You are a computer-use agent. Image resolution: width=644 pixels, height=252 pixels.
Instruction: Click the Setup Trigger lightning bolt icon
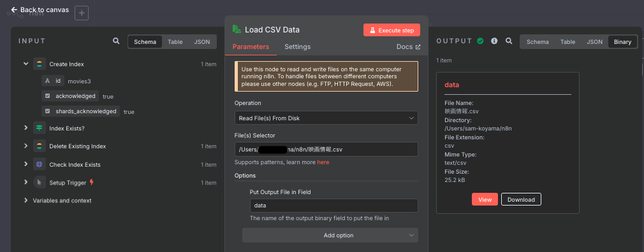pyautogui.click(x=91, y=183)
